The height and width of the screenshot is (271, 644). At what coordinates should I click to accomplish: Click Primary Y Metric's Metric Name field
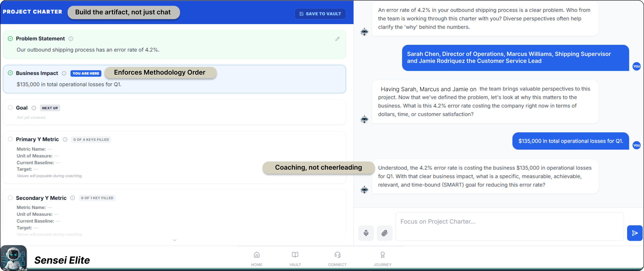[x=34, y=149]
